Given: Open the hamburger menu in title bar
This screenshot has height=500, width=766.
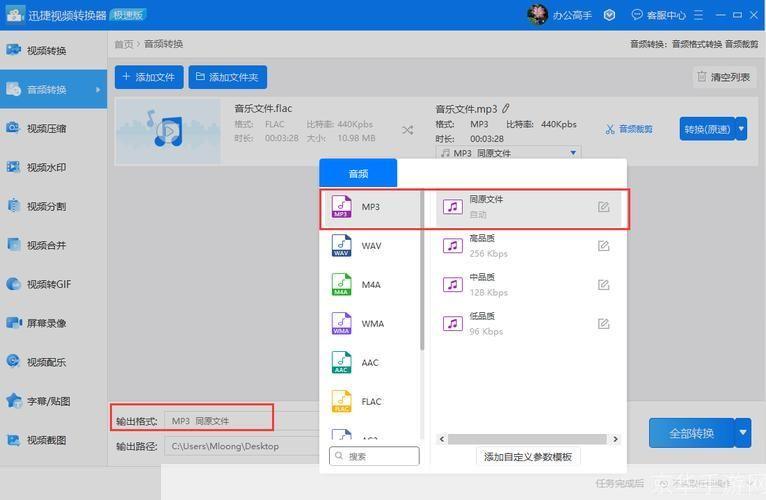Looking at the screenshot, I should pos(699,15).
